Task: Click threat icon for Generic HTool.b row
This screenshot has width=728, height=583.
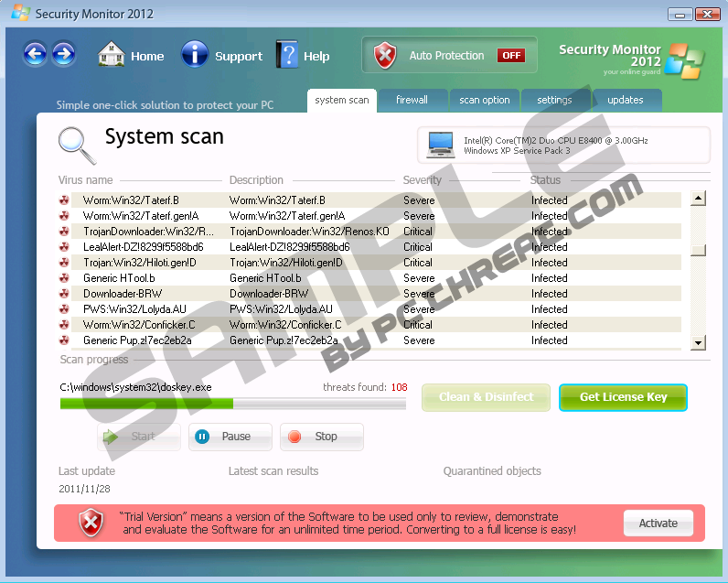Action: coord(64,278)
